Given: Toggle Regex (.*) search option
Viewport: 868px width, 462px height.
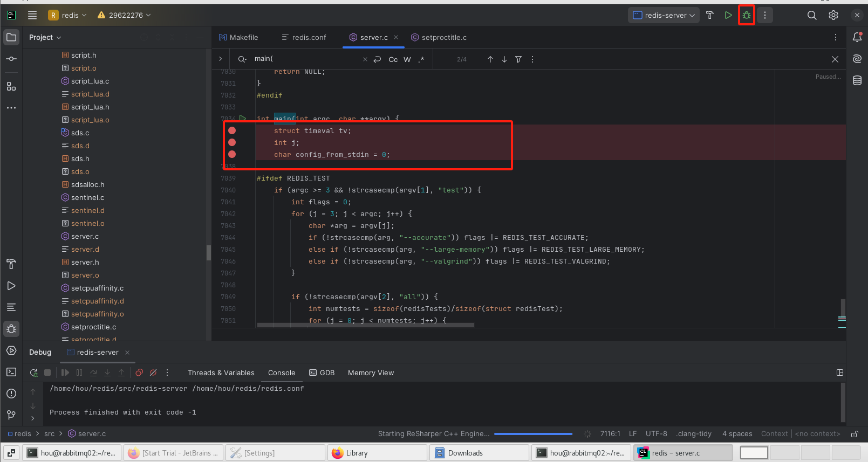Looking at the screenshot, I should [421, 59].
